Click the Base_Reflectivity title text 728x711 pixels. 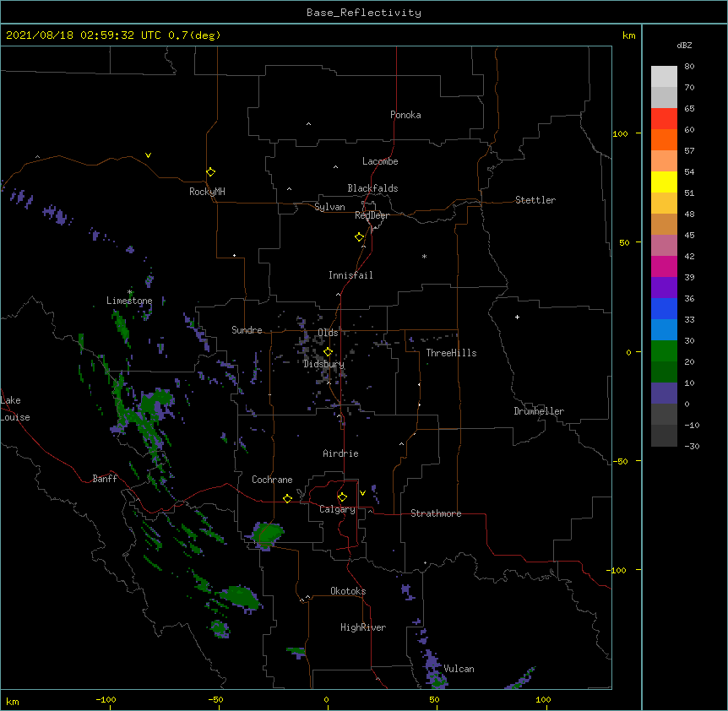(x=364, y=13)
